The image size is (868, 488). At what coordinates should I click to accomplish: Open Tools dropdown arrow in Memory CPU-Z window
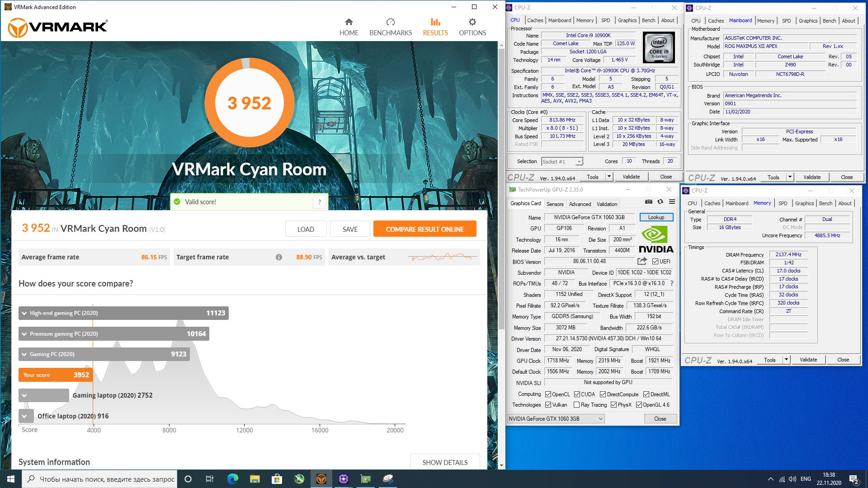[786, 360]
